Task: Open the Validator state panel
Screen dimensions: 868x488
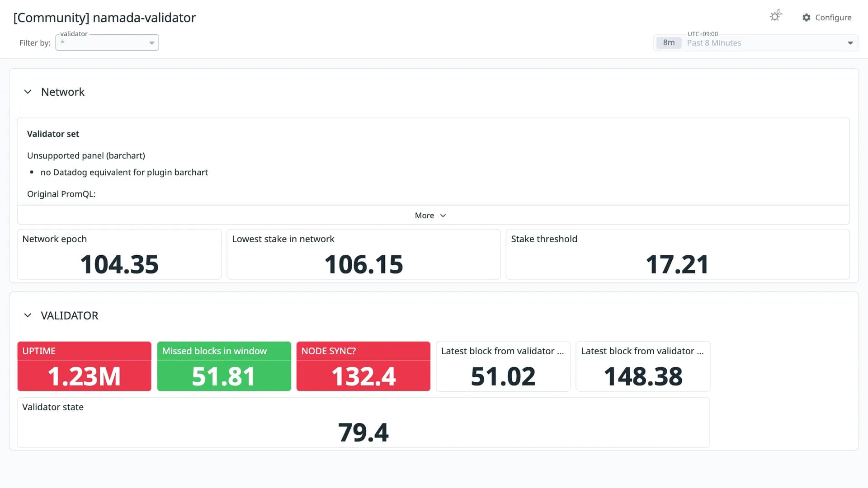Action: (363, 422)
